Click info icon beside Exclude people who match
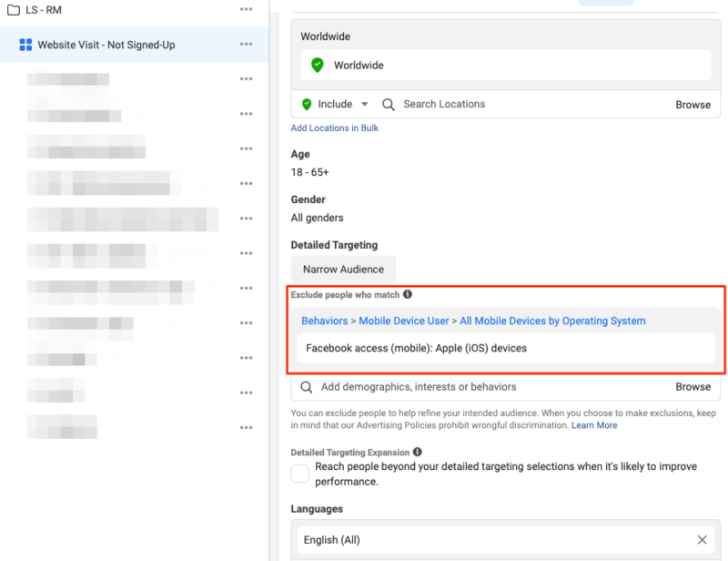The image size is (728, 561). (x=408, y=295)
